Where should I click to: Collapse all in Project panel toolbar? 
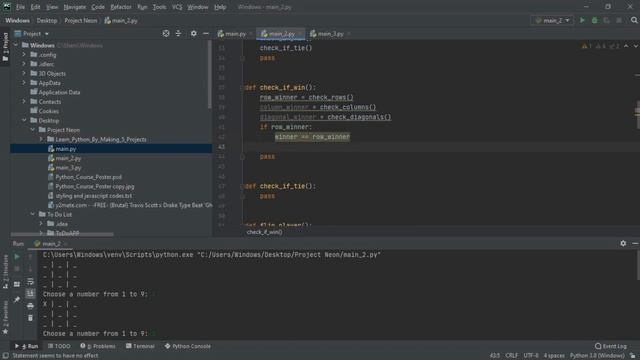(178, 33)
